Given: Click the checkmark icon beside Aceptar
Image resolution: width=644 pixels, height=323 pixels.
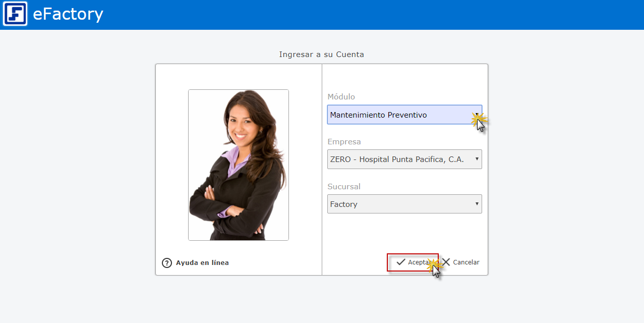Looking at the screenshot, I should [401, 262].
